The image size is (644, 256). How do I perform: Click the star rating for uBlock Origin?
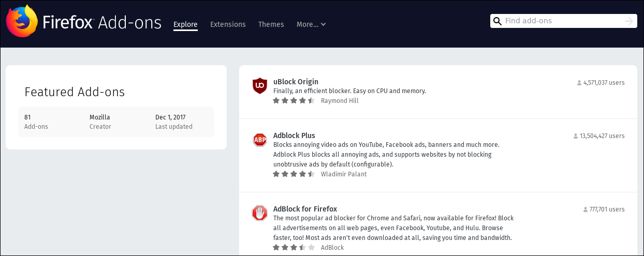pos(294,101)
